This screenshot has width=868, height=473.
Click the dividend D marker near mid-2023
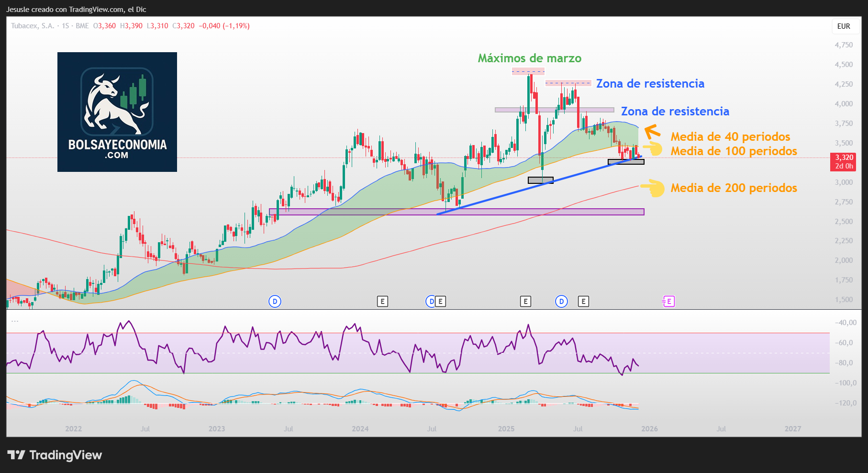(x=275, y=301)
